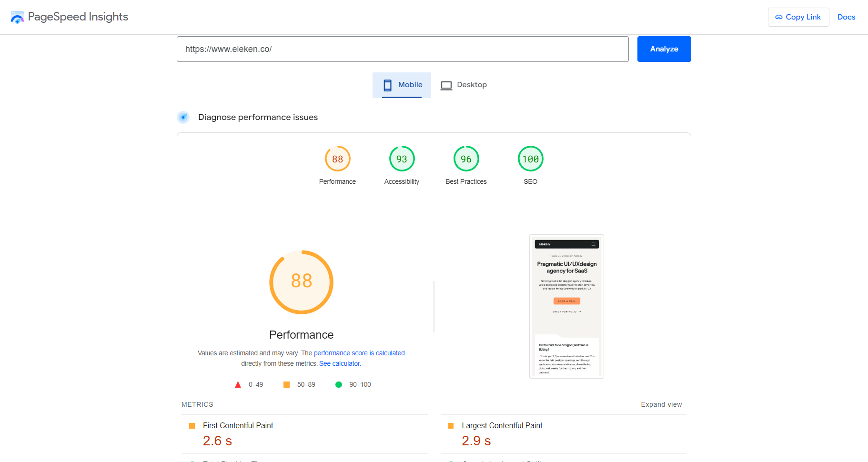Click the orange square beside Largest Contentful Paint
The height and width of the screenshot is (462, 868).
pyautogui.click(x=451, y=426)
